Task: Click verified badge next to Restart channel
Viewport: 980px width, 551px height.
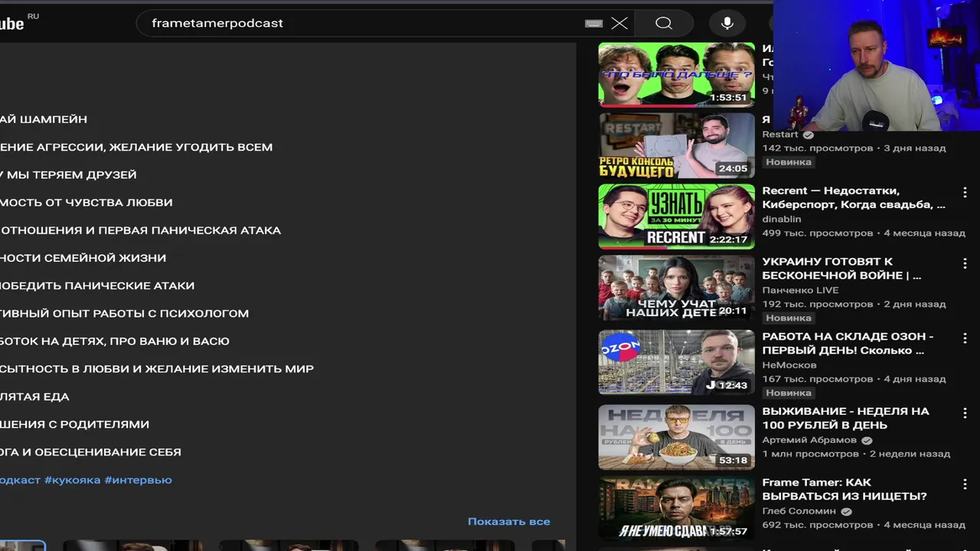Action: point(808,135)
